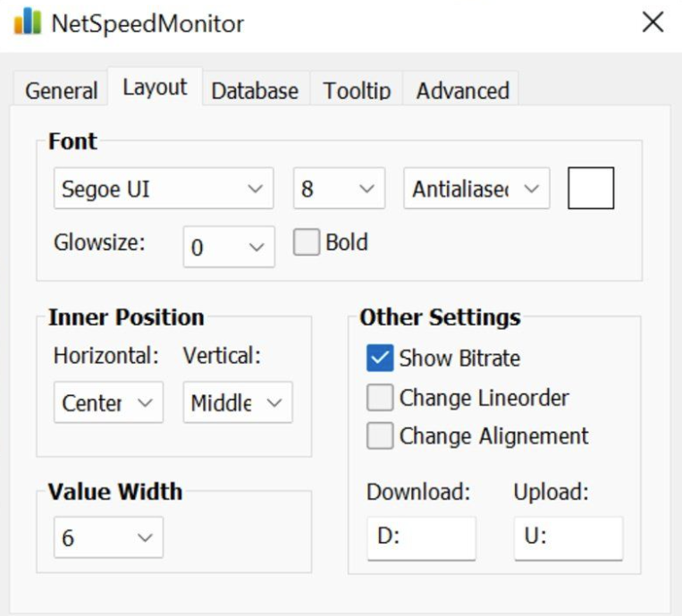
Task: Go to the Tooltip tab
Action: [x=357, y=89]
